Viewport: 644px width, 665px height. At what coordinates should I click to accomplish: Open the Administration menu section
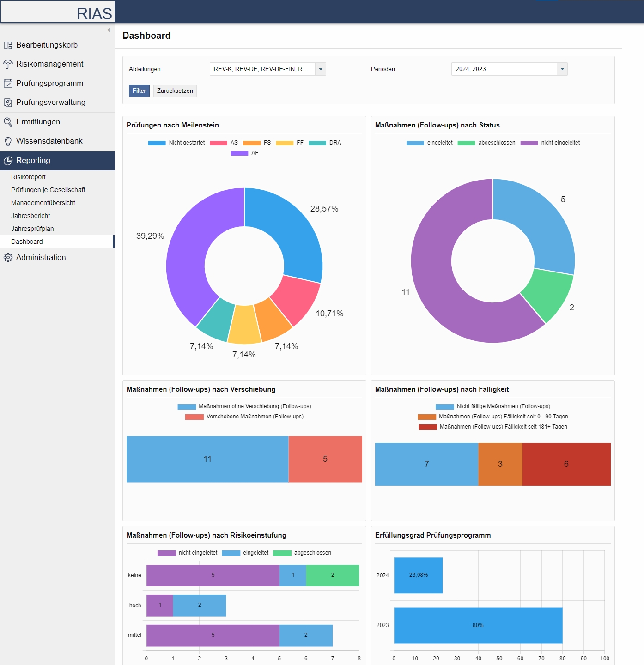(57, 258)
